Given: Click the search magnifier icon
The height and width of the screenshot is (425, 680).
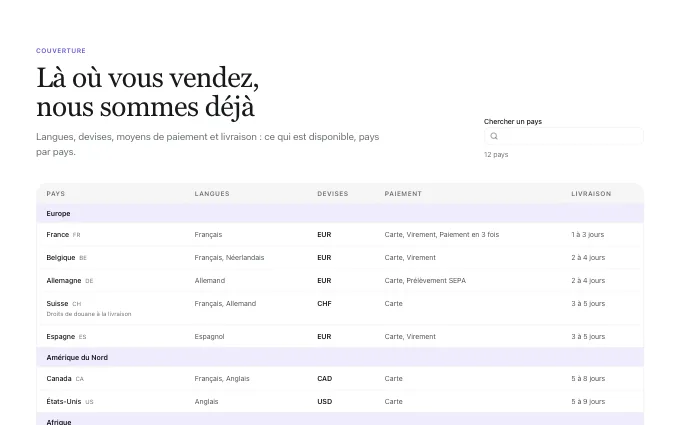Looking at the screenshot, I should click(x=494, y=136).
